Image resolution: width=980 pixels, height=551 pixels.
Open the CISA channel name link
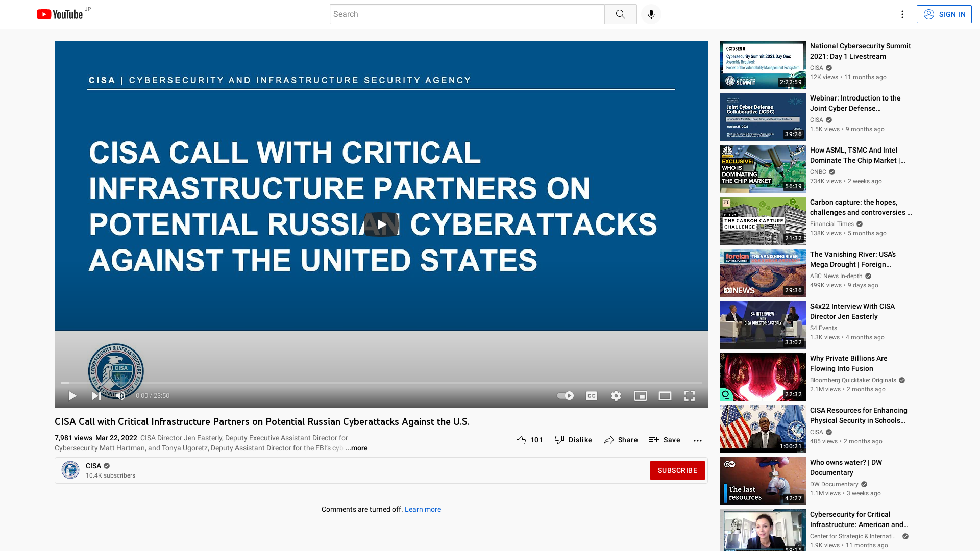tap(93, 466)
